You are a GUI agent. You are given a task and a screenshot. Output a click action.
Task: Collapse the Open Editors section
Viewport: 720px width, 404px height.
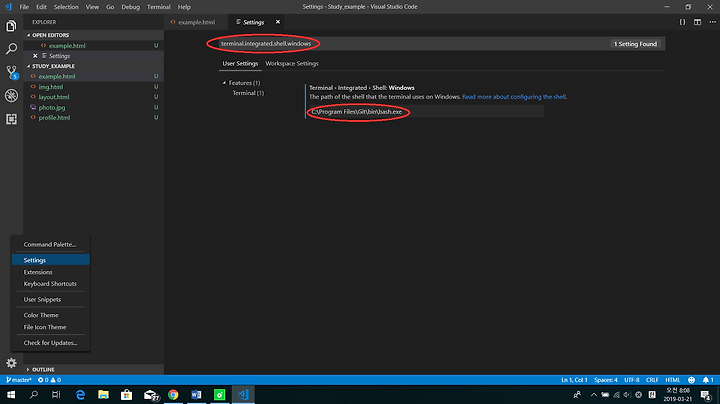click(x=28, y=35)
